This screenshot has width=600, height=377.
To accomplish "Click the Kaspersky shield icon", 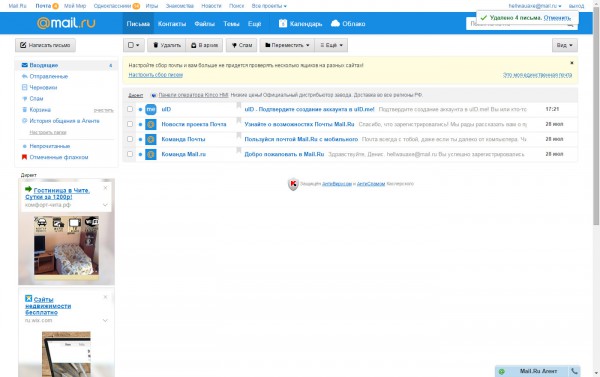I will coord(293,184).
